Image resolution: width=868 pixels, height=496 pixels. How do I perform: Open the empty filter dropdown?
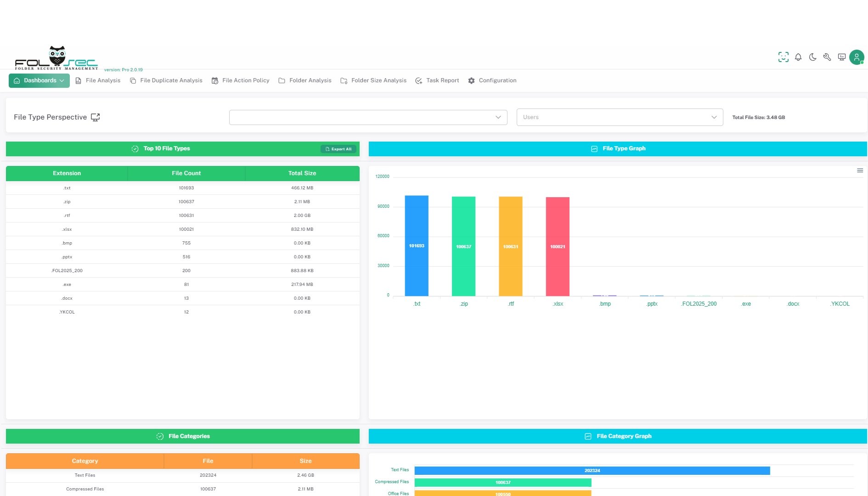tap(368, 117)
